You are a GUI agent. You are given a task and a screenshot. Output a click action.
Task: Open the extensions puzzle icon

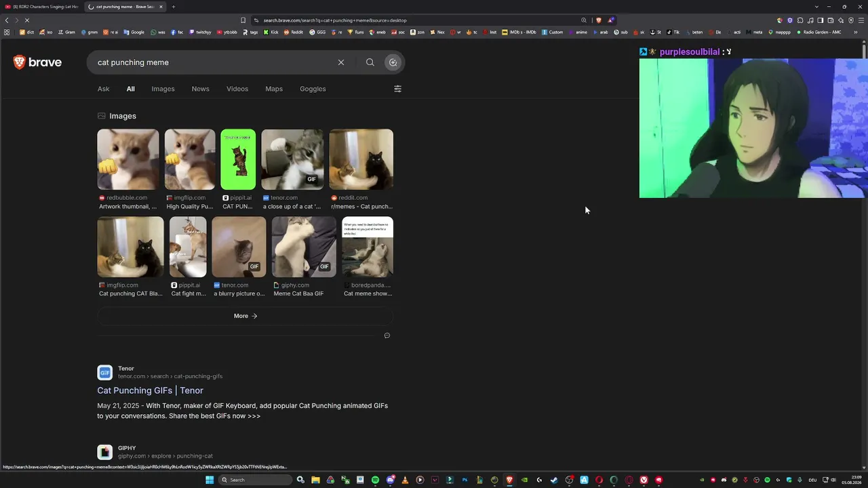800,20
